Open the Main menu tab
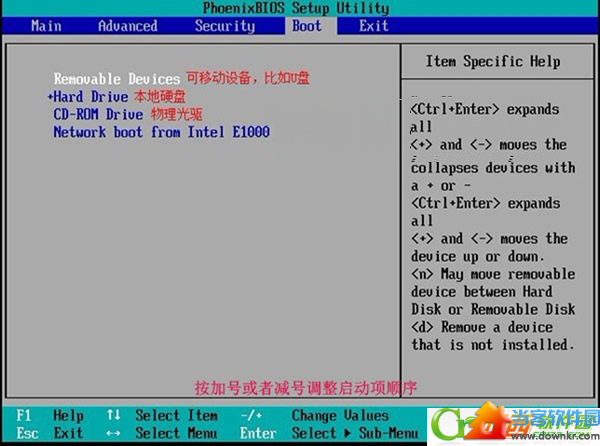Screen dimensions: 600x446 pyautogui.click(x=46, y=26)
